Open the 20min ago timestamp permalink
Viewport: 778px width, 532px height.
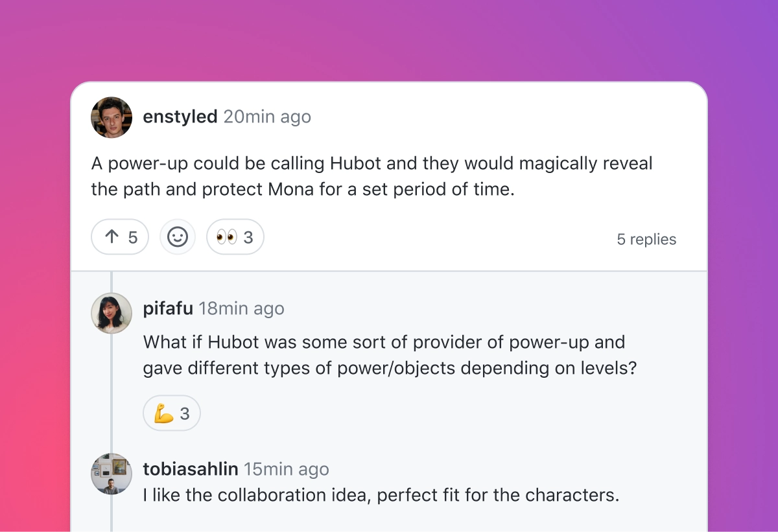267,117
